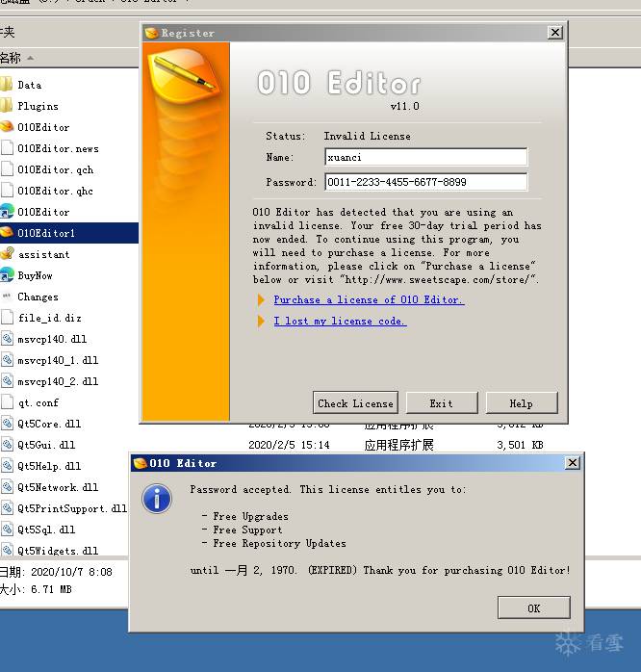Viewport: 641px width, 672px height.
Task: Select the Qt5Network.dll file icon
Action: point(7,487)
